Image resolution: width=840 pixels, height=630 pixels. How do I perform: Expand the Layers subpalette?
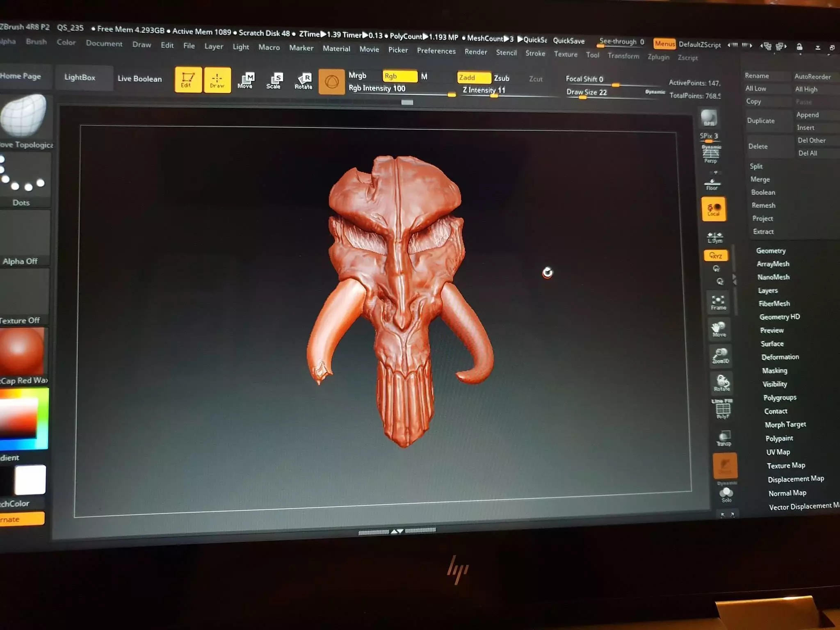coord(767,290)
